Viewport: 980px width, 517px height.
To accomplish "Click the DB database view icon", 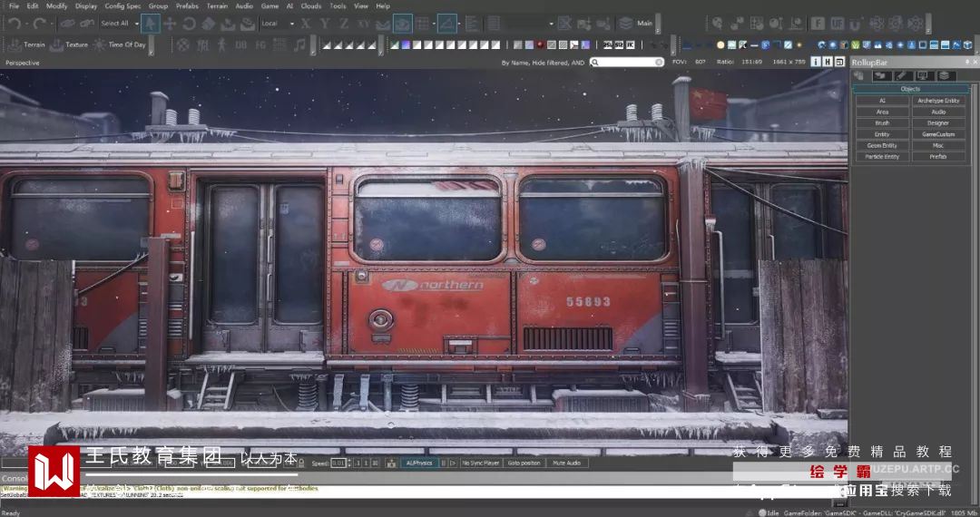I will coord(241,44).
